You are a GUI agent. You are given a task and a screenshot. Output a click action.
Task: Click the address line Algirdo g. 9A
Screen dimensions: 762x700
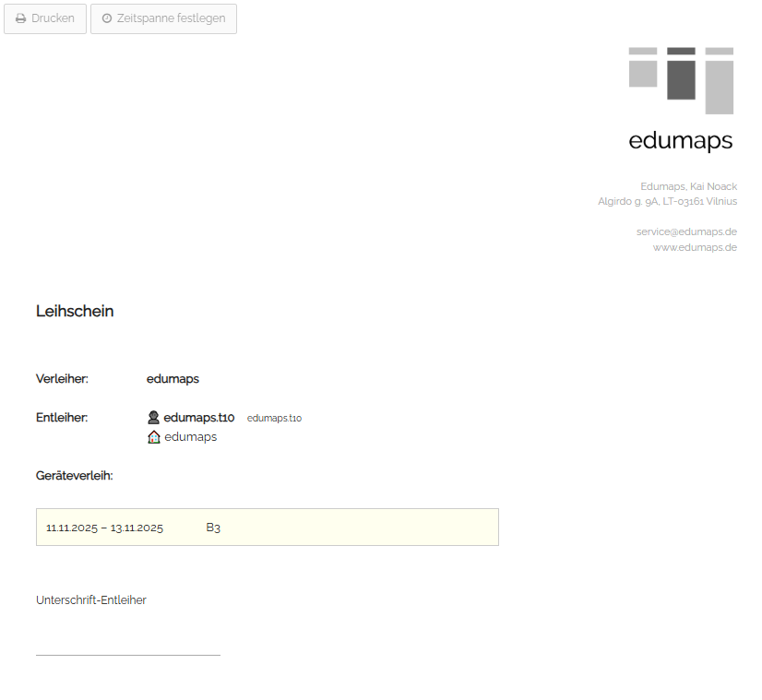tap(667, 201)
